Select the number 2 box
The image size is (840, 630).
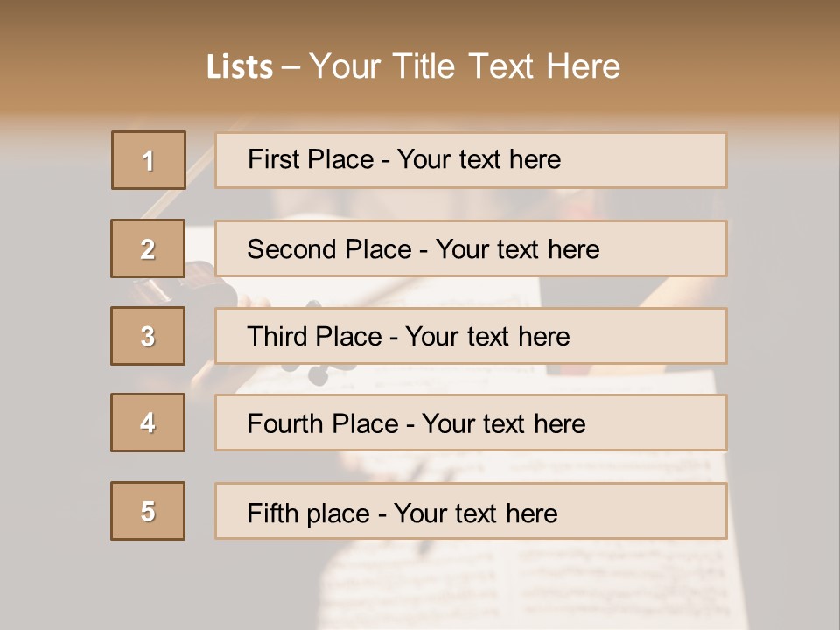tap(148, 248)
